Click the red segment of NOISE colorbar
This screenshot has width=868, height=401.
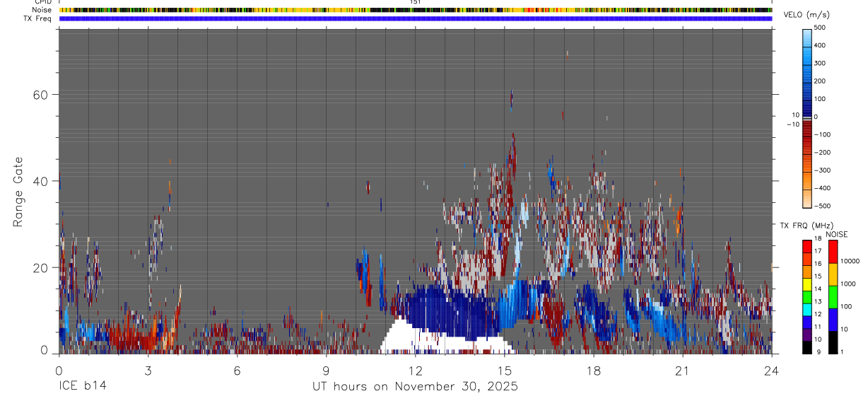[833, 251]
